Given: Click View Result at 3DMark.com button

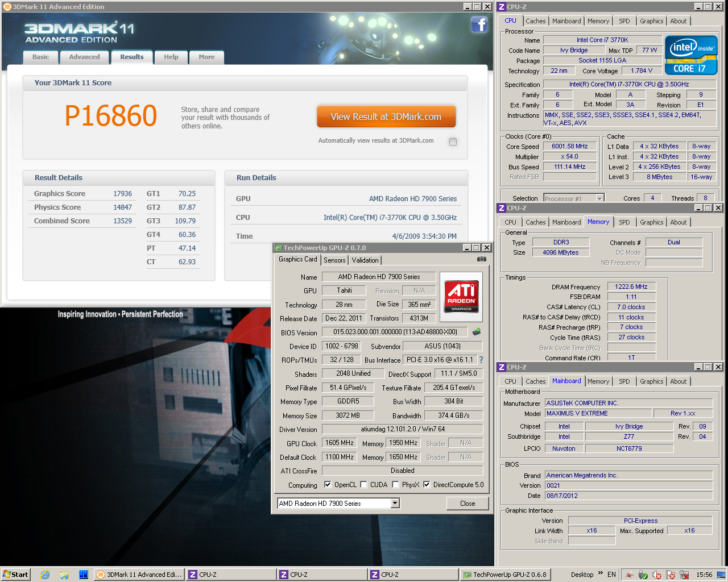Looking at the screenshot, I should tap(386, 117).
